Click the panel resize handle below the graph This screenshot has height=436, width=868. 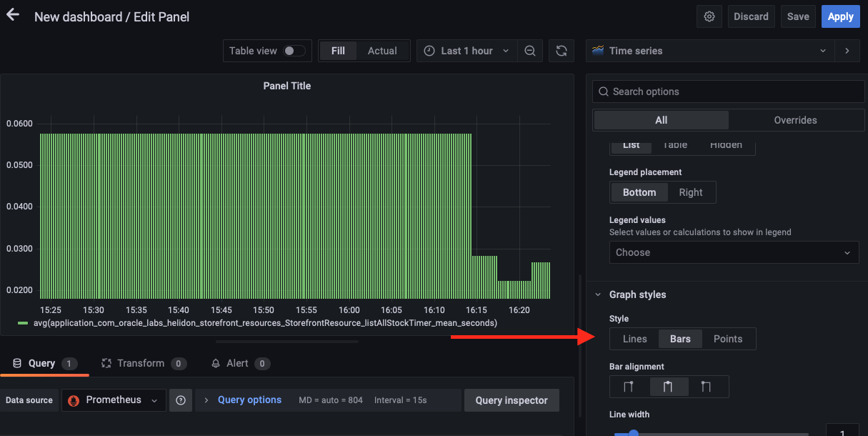pos(287,342)
